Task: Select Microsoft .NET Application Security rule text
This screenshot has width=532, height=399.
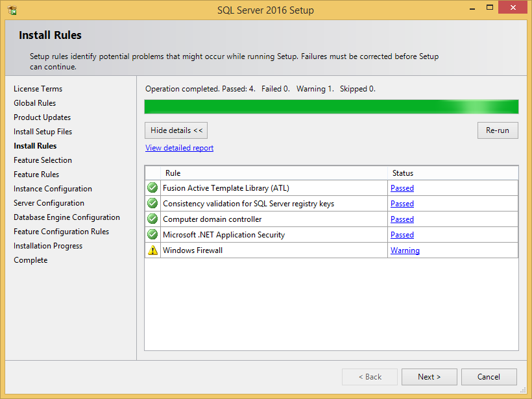Action: 224,235
